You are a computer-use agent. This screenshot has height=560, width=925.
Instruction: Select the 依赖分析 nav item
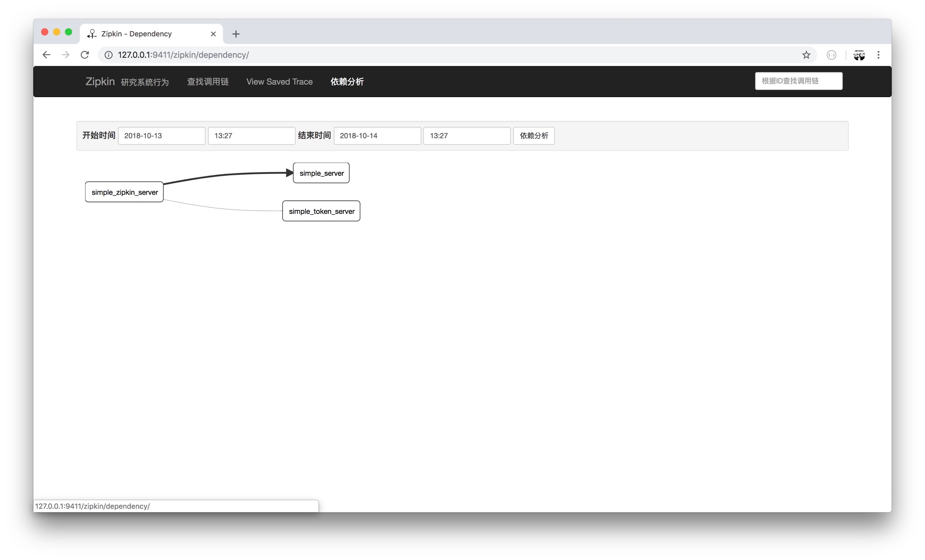(347, 81)
